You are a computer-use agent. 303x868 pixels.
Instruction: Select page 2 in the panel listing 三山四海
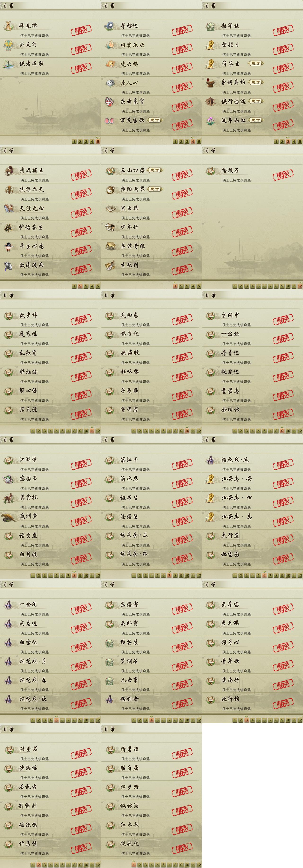[181, 286]
